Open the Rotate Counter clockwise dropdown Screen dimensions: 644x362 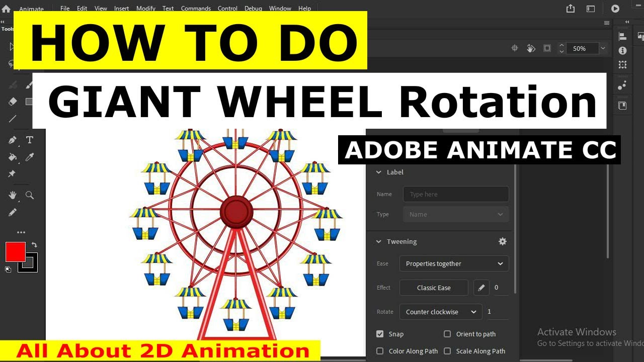[x=441, y=312]
